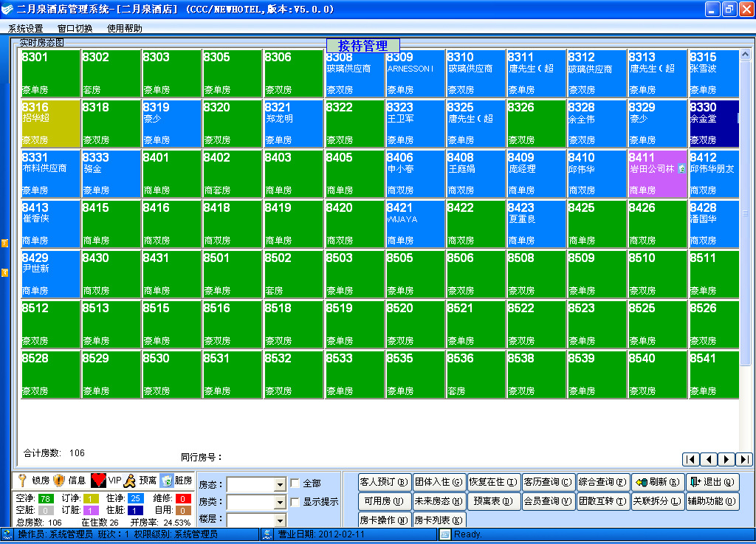Click the 恢复在住 (I) button
Screen dimensions: 756x544
493,482
